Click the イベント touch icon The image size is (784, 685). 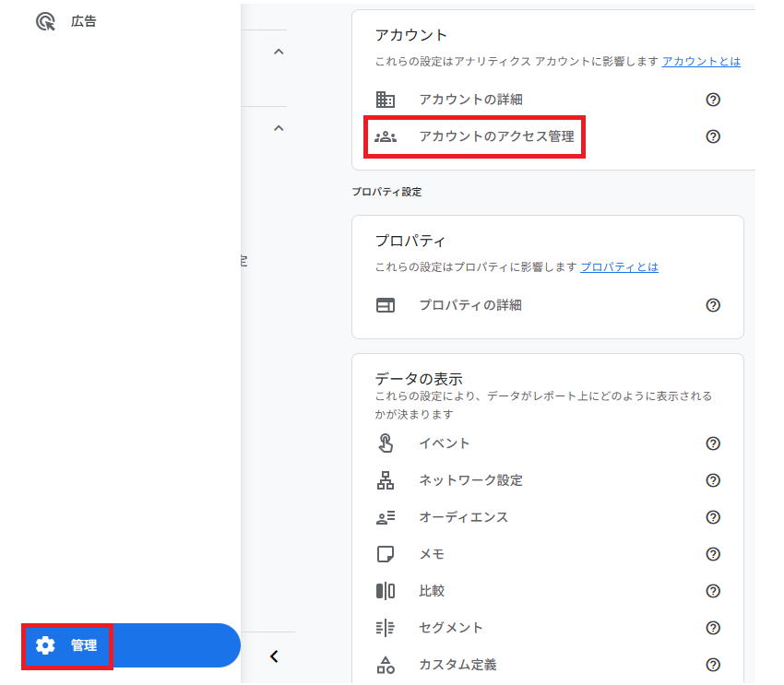[x=385, y=443]
